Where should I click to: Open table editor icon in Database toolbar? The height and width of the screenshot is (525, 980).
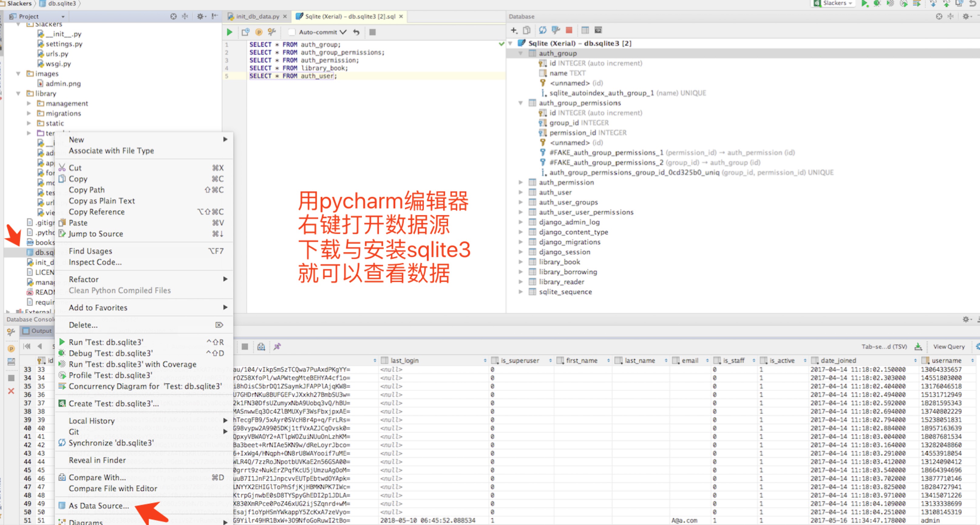585,30
